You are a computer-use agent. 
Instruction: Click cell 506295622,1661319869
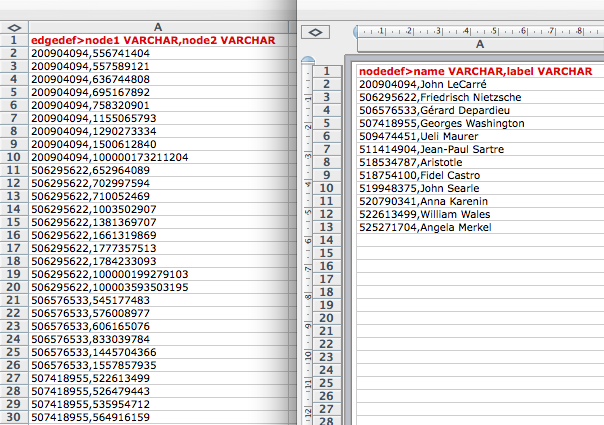tap(158, 235)
